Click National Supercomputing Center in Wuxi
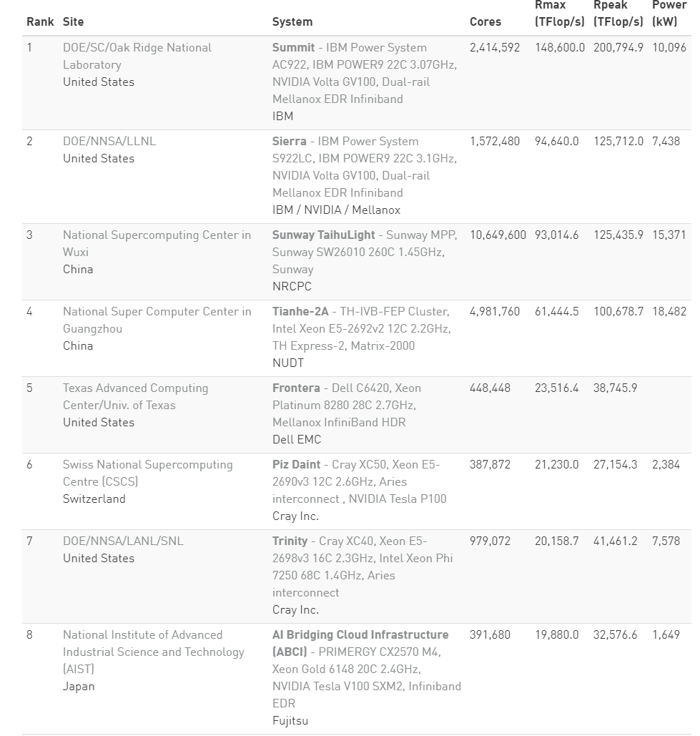 pos(157,243)
